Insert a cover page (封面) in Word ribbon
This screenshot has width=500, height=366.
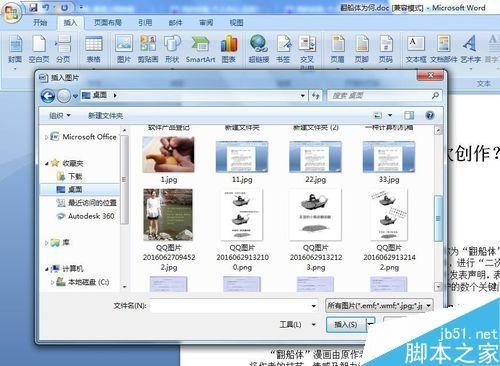15,49
